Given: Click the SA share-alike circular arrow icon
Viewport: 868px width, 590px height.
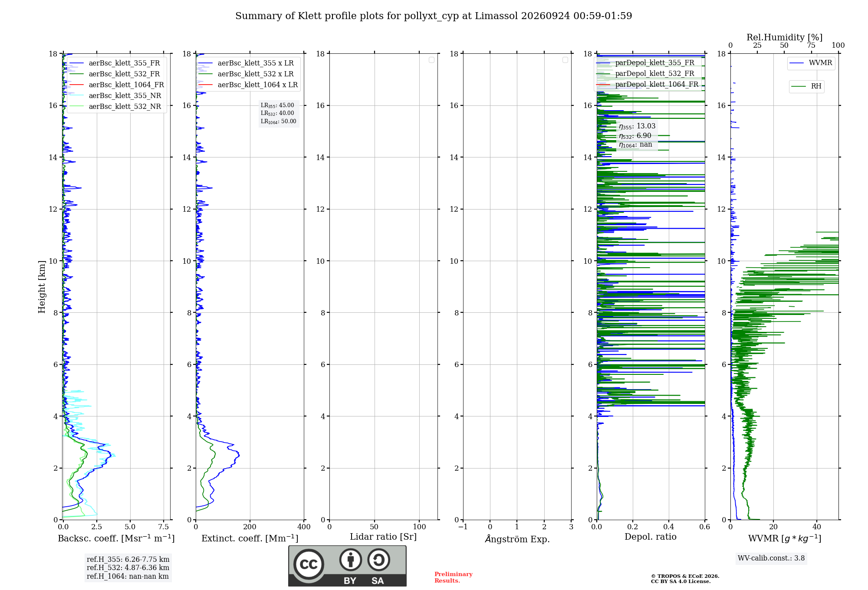Looking at the screenshot, I should (x=378, y=560).
